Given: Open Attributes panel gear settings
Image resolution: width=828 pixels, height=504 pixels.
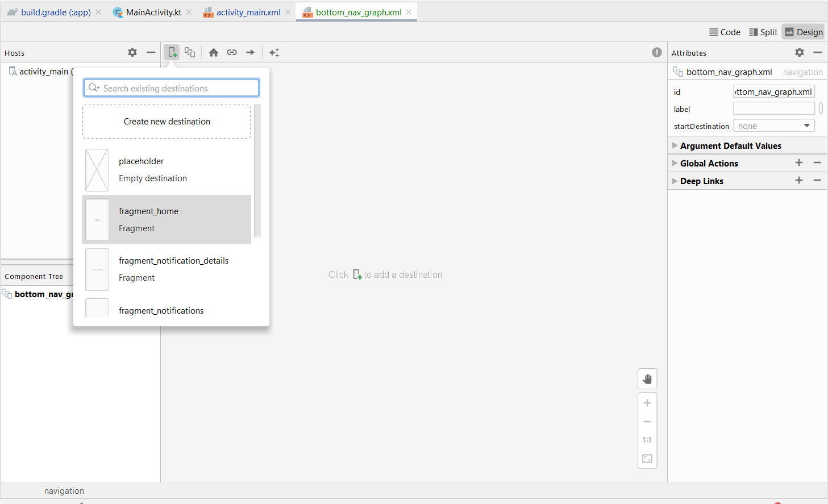Looking at the screenshot, I should pyautogui.click(x=800, y=52).
